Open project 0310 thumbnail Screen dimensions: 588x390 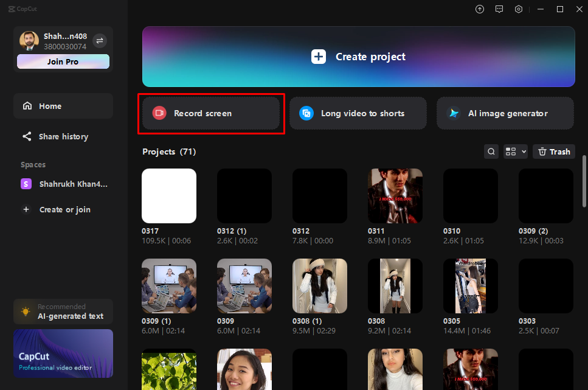pyautogui.click(x=470, y=195)
